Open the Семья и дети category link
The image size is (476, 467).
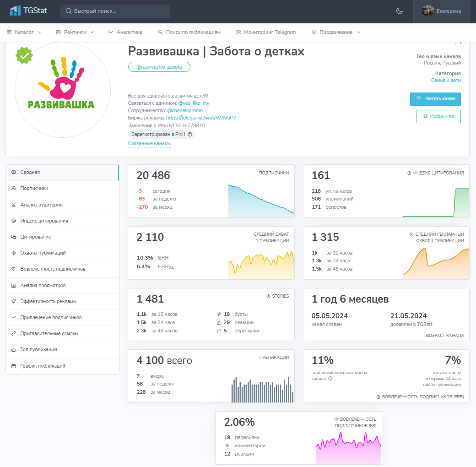[x=446, y=80]
